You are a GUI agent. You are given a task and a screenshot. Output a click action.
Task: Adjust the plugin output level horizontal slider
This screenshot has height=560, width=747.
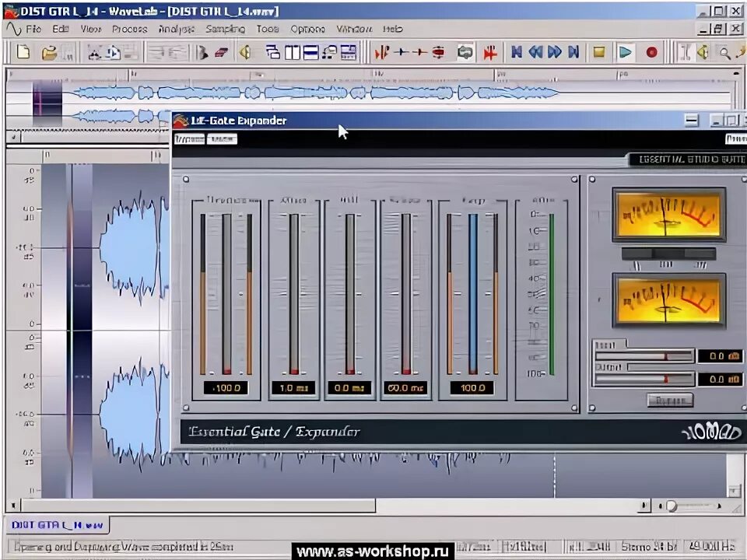tap(644, 379)
